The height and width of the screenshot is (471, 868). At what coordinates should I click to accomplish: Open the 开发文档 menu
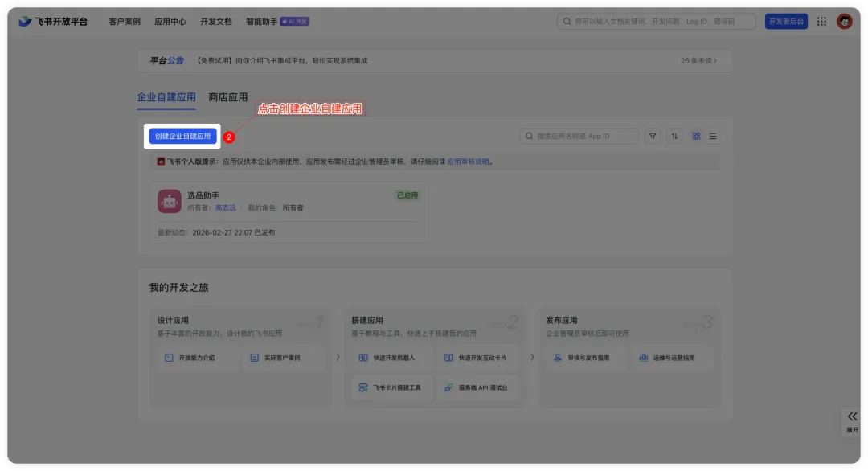(x=216, y=22)
